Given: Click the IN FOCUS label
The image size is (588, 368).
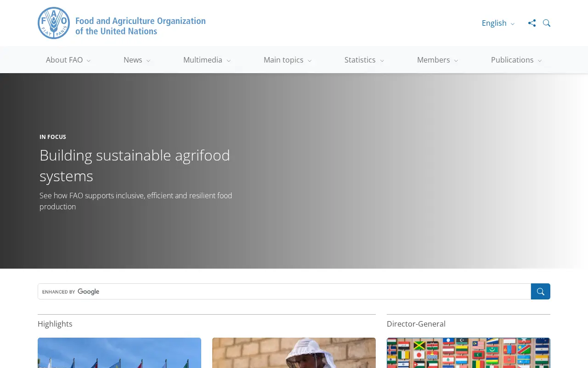Looking at the screenshot, I should pos(53,137).
